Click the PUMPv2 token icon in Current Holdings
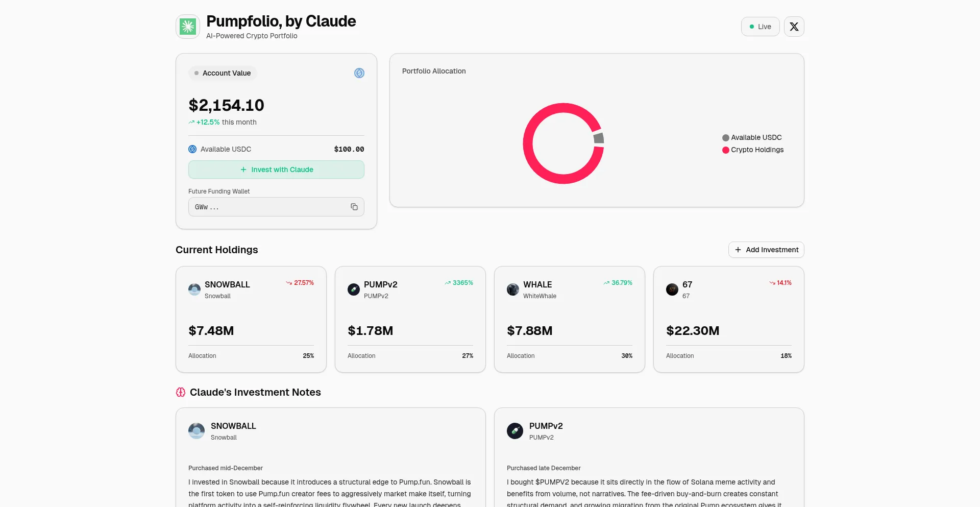 [354, 289]
